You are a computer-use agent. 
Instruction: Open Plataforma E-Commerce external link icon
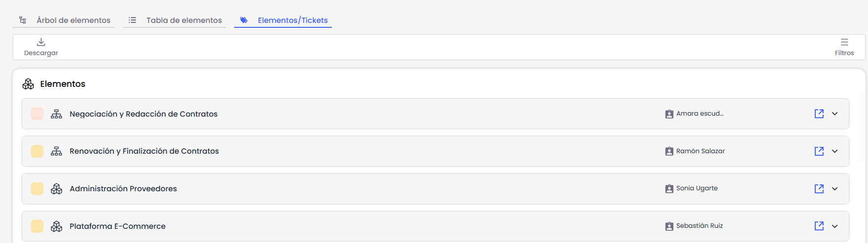click(819, 226)
